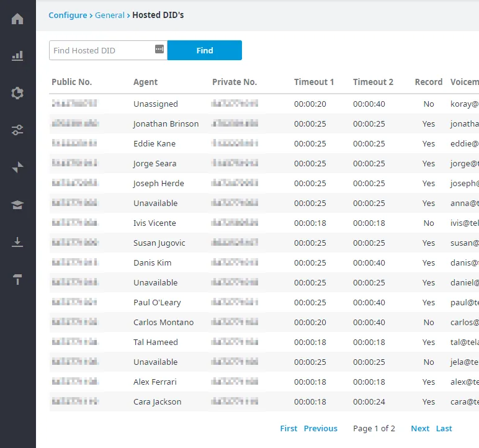Select the Paul O'Leary row
This screenshot has width=479, height=448.
pos(264,303)
